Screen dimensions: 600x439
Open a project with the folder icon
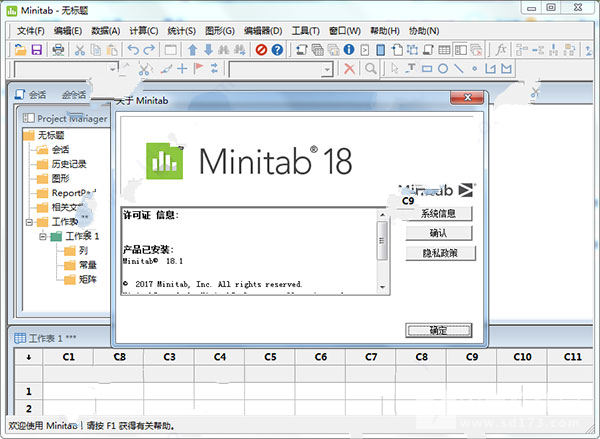(20, 50)
